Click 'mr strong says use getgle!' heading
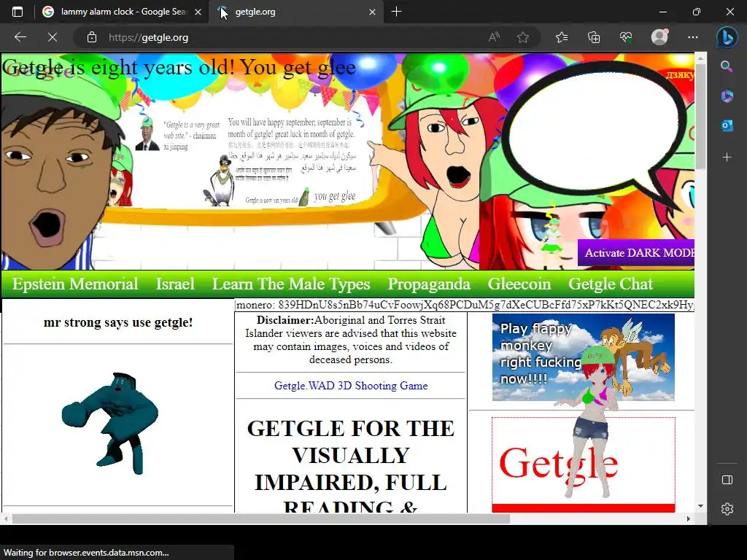 tap(118, 322)
